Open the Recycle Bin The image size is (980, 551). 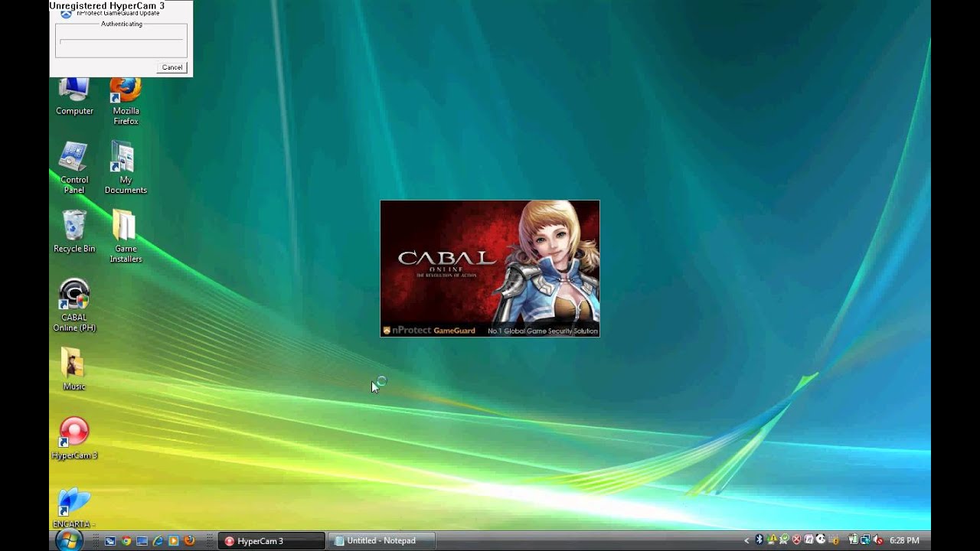[74, 231]
